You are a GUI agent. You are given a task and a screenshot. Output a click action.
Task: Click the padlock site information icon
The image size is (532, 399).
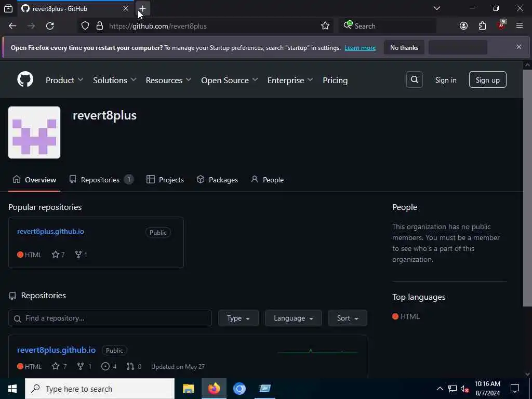(x=100, y=26)
